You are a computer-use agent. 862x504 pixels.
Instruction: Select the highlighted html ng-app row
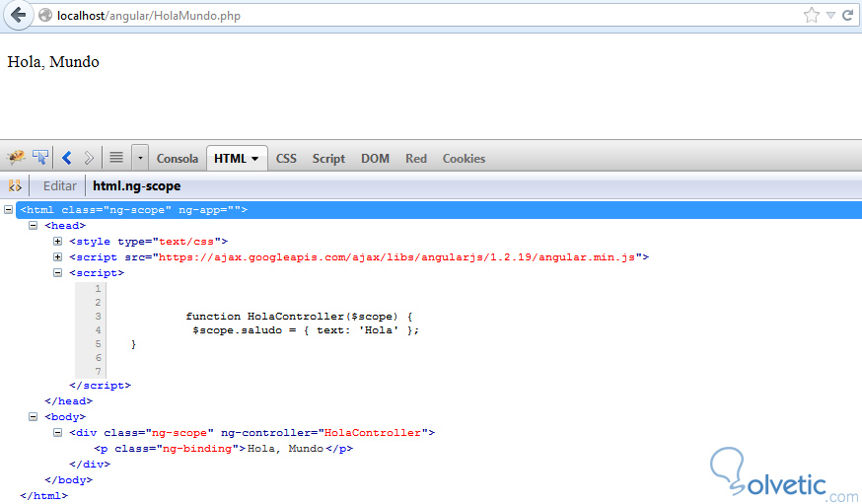439,209
